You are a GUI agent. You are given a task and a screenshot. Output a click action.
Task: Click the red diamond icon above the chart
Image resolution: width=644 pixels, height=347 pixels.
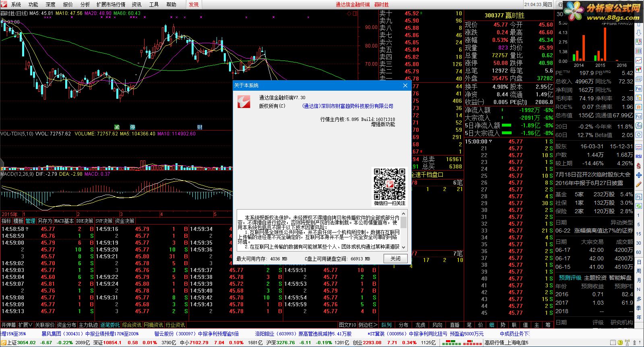click(349, 13)
